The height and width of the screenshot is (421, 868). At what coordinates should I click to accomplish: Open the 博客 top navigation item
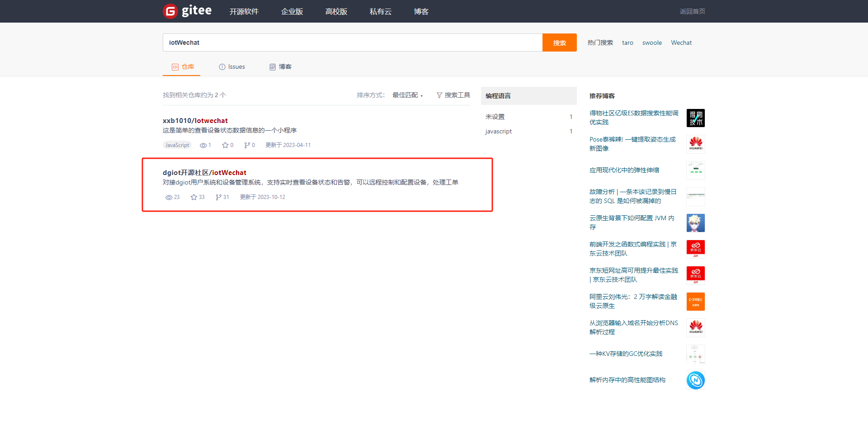point(421,11)
